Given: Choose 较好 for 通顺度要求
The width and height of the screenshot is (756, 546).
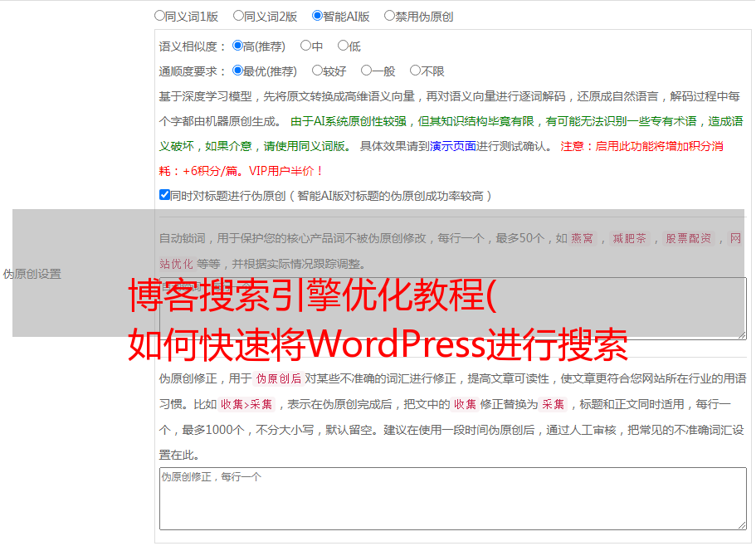Looking at the screenshot, I should point(317,71).
